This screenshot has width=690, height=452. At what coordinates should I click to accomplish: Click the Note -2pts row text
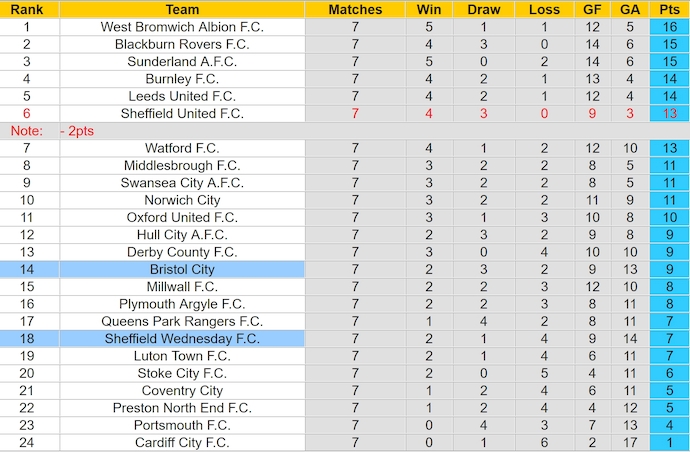pos(50,131)
